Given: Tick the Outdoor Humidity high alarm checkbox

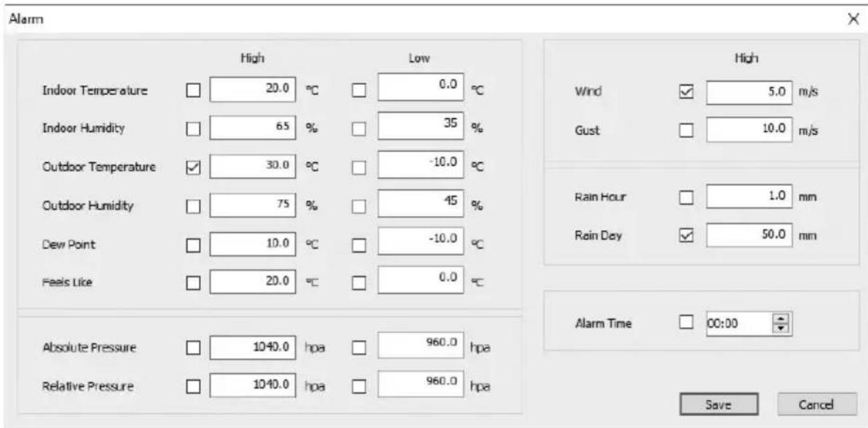Looking at the screenshot, I should pos(192,206).
